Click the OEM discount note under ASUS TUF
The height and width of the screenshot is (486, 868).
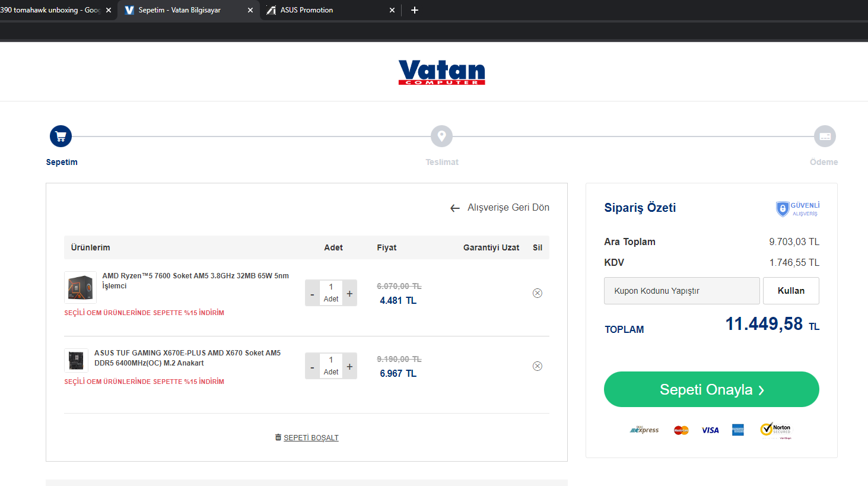pyautogui.click(x=144, y=382)
